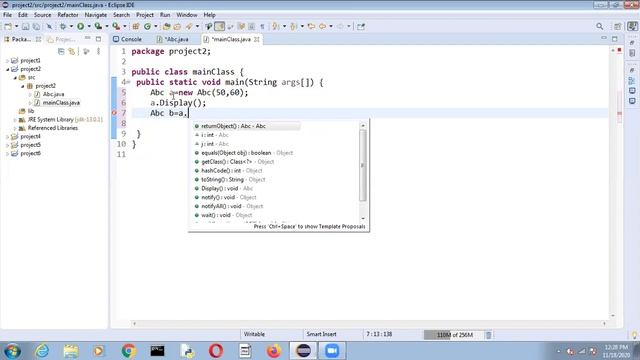Click the Last Edit Location icon

(311, 27)
